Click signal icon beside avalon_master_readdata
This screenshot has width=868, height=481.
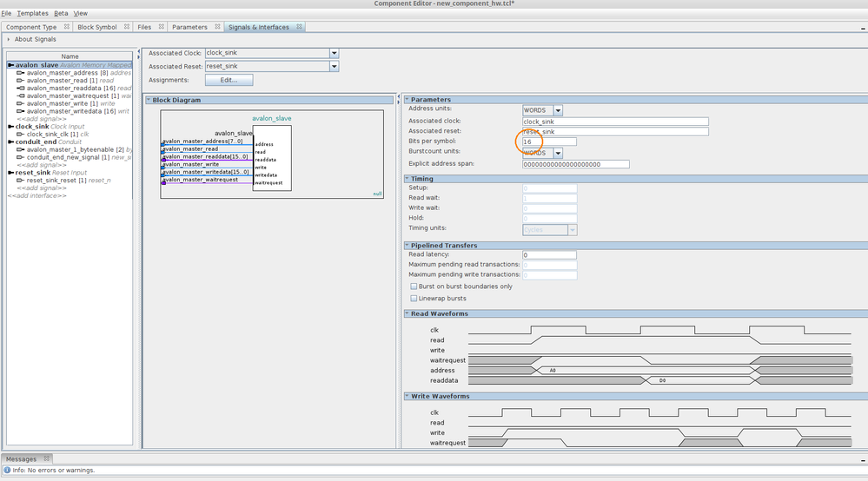coord(21,88)
